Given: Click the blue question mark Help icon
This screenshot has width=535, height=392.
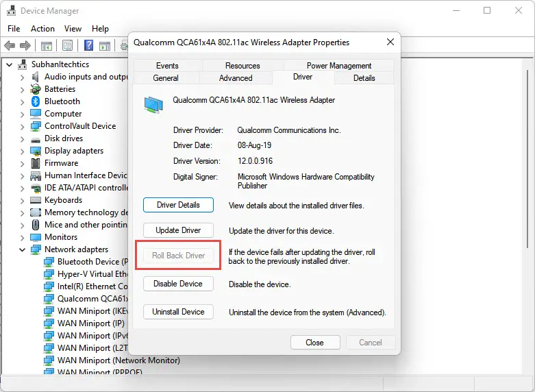Looking at the screenshot, I should coord(89,45).
